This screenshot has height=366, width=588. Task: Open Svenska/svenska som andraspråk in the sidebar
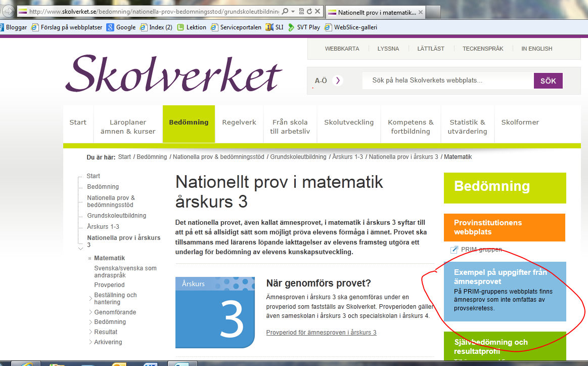[x=125, y=271]
